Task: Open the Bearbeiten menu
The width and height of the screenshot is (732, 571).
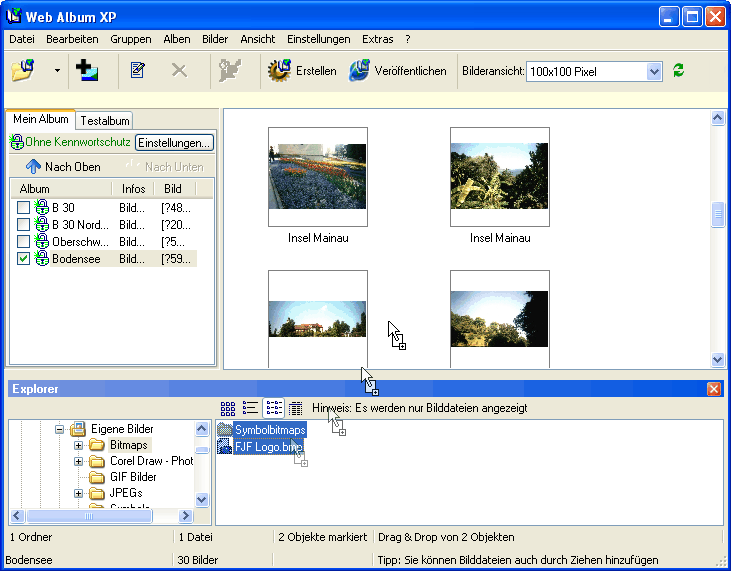Action: (72, 39)
